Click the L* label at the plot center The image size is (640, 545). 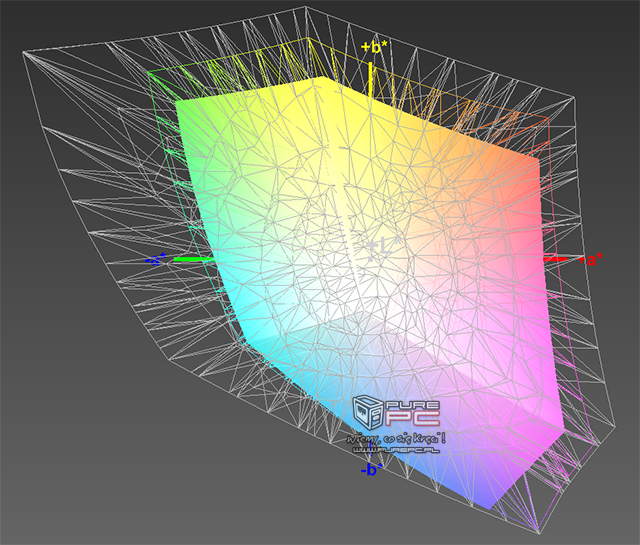click(373, 245)
